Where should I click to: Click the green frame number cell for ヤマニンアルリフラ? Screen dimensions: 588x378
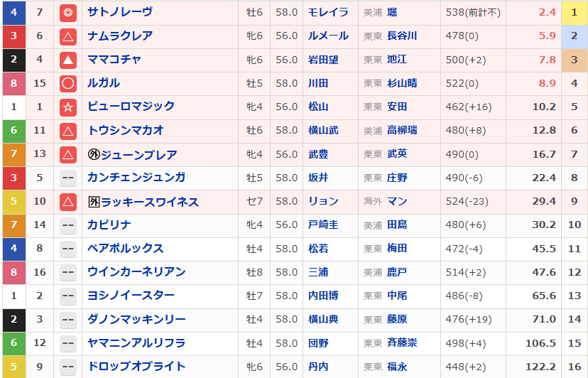(13, 343)
